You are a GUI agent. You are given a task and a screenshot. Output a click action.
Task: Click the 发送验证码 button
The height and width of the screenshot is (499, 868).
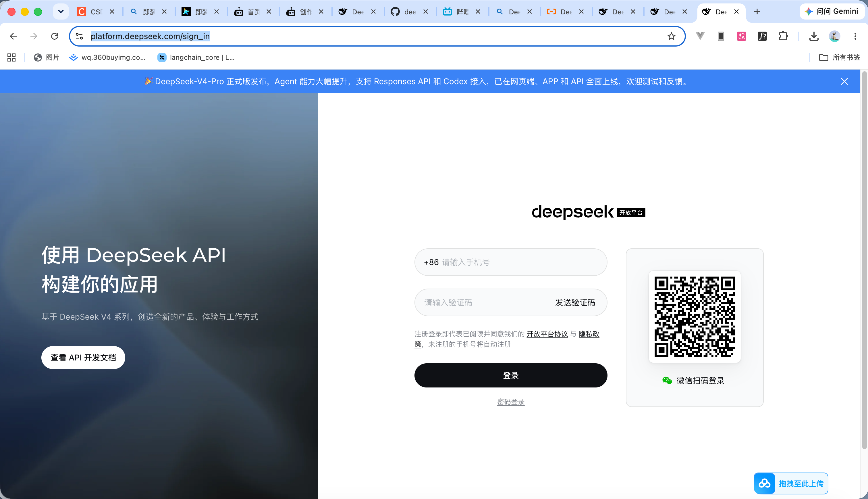[x=575, y=302]
